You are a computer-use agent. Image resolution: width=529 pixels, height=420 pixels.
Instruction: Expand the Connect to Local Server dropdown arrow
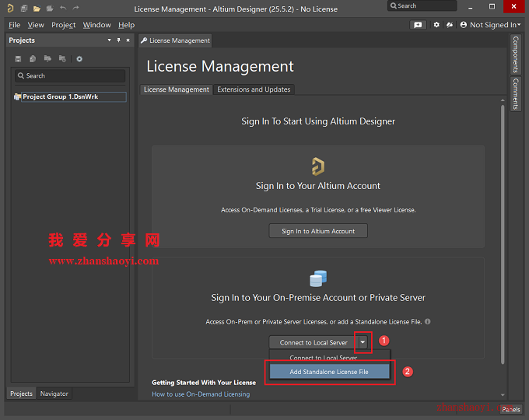[363, 342]
